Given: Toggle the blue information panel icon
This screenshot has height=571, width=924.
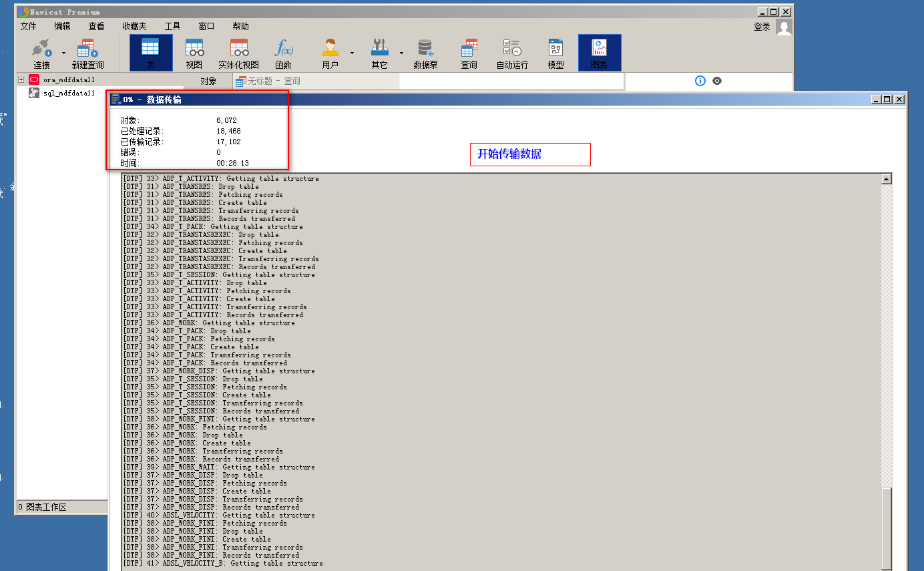Looking at the screenshot, I should [700, 81].
